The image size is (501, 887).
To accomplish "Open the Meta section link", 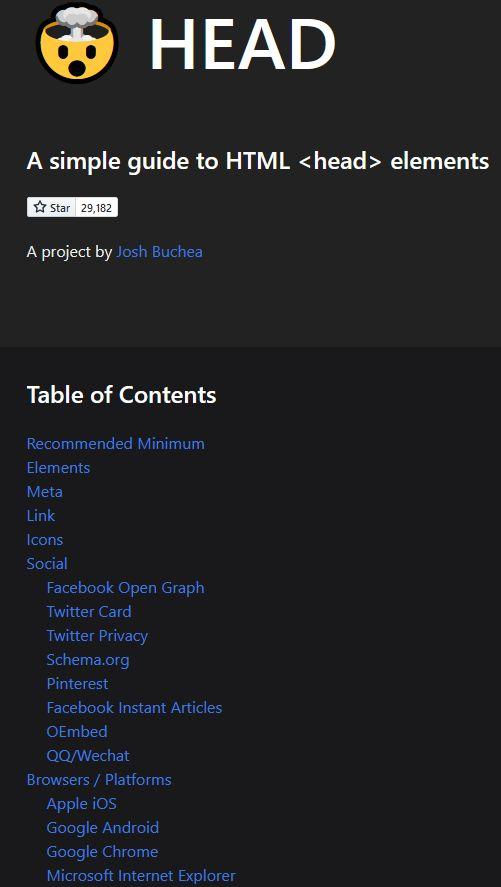I will 45,492.
